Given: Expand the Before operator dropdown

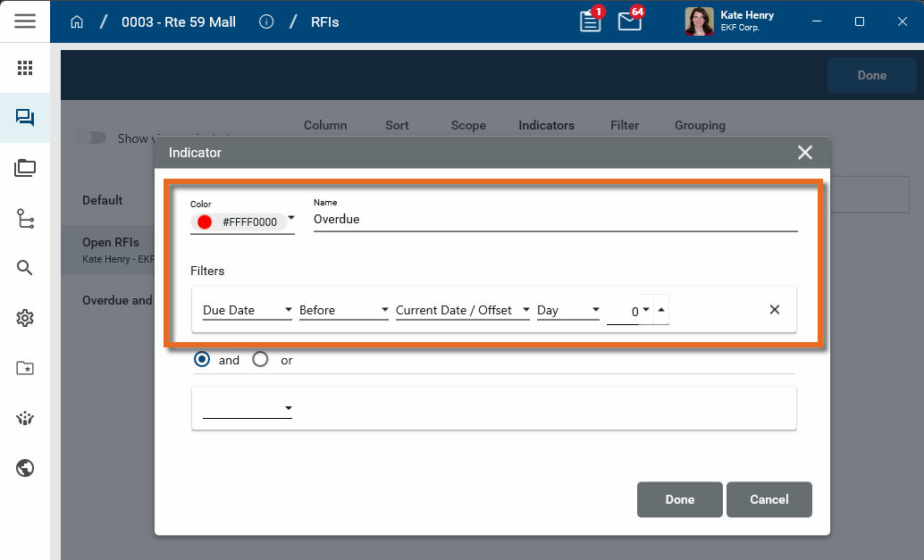Looking at the screenshot, I should [x=344, y=310].
